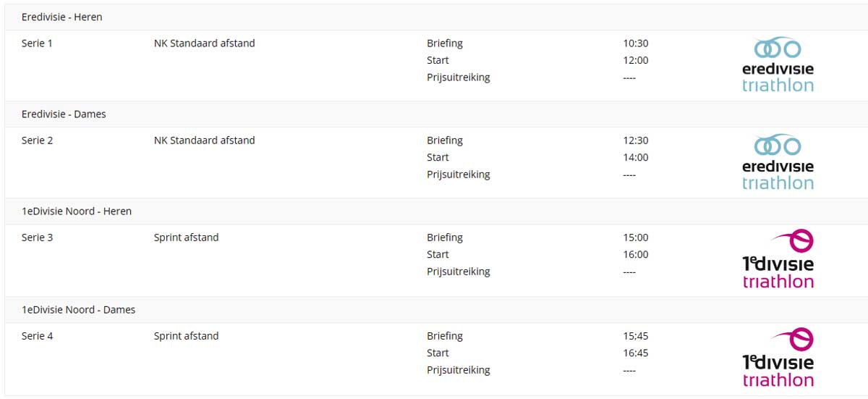Select the 1eDivisie Noord - Dames header
Screen dimensions: 868x399
[78, 310]
